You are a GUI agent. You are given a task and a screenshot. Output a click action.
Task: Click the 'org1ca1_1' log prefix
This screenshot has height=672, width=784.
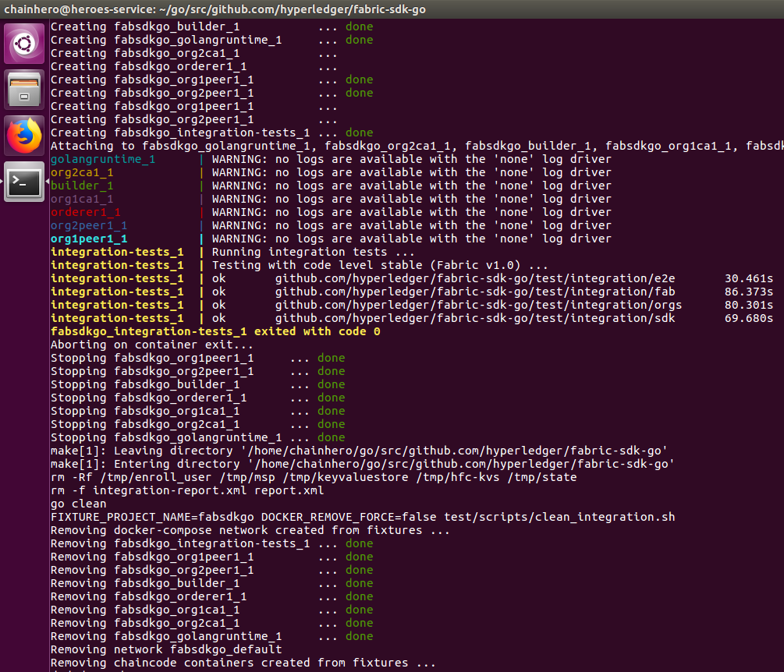pyautogui.click(x=81, y=199)
